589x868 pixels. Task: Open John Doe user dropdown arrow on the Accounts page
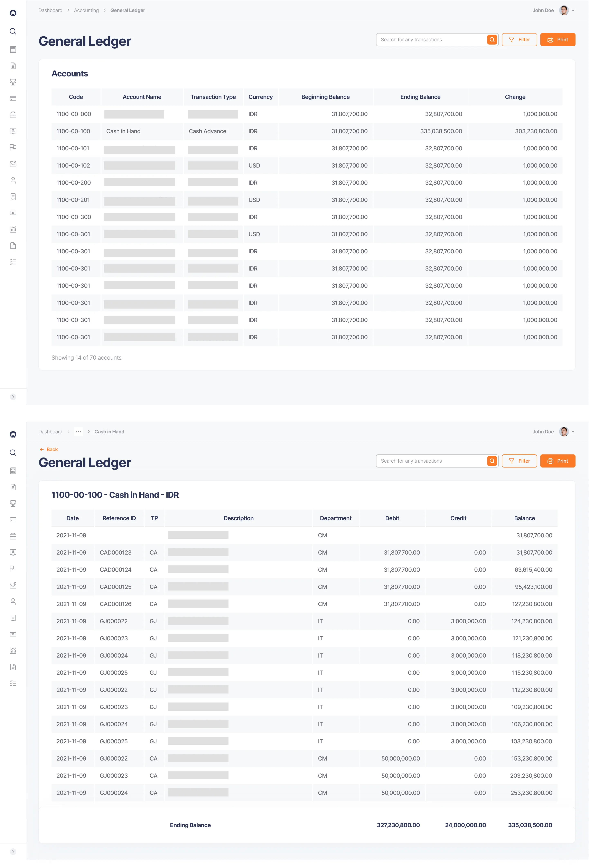573,10
